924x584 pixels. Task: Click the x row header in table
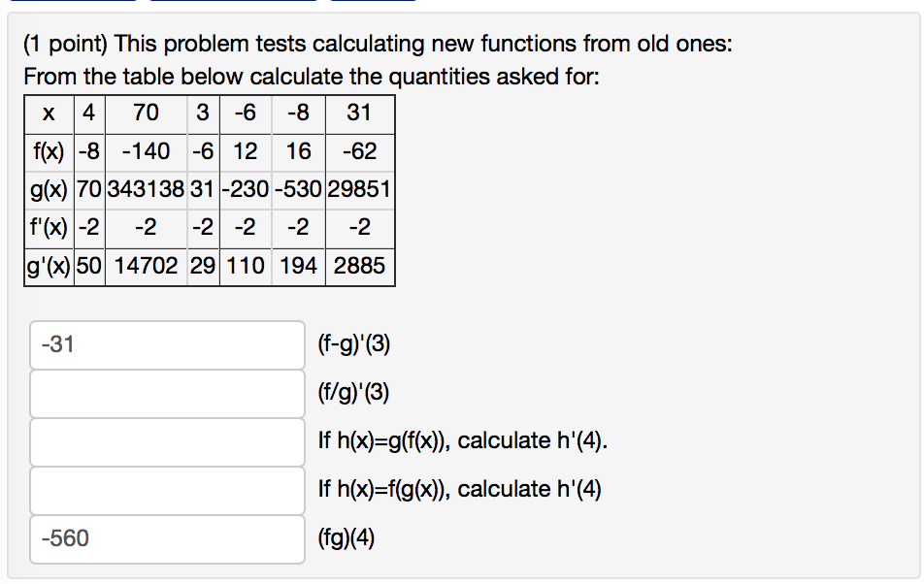point(48,113)
